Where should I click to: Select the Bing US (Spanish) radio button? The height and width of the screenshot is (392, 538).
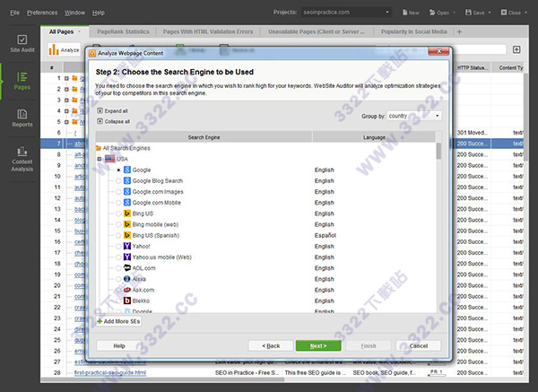pyautogui.click(x=118, y=236)
